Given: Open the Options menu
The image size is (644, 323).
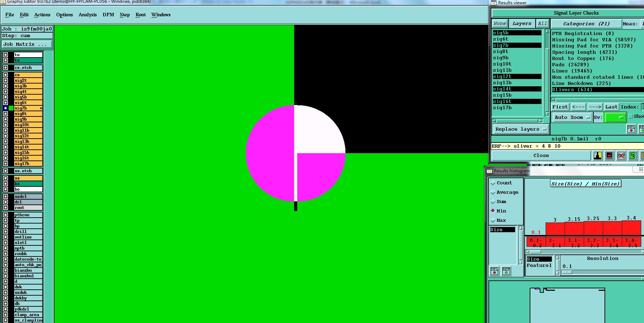Looking at the screenshot, I should 64,15.
